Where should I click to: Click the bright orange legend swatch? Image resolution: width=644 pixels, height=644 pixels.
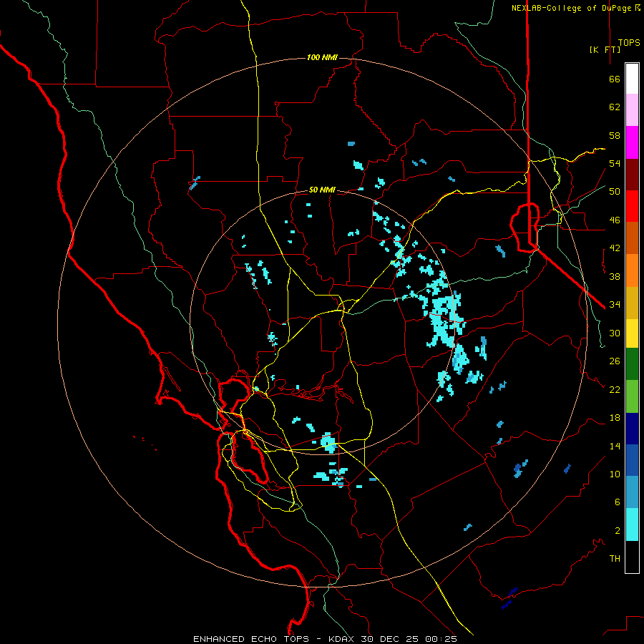(x=632, y=270)
